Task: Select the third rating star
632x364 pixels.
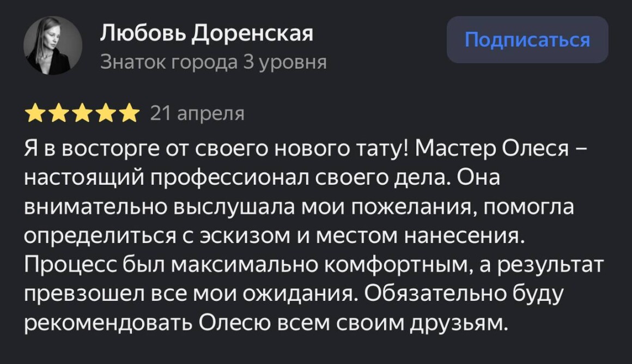Action: click(x=82, y=113)
